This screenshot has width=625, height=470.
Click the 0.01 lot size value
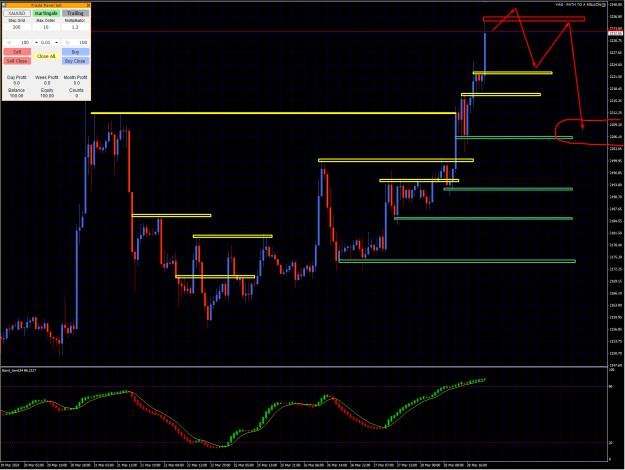pos(46,42)
